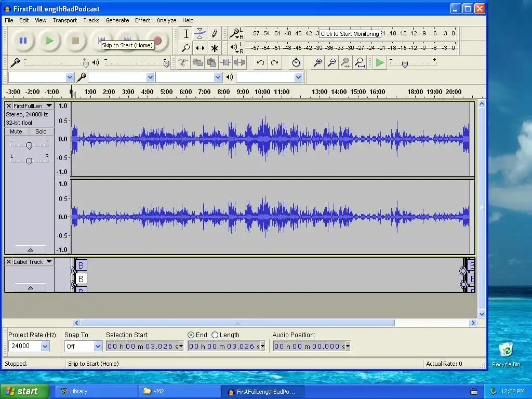This screenshot has width=532, height=399.
Task: Click the Undo arrow icon
Action: (260, 63)
